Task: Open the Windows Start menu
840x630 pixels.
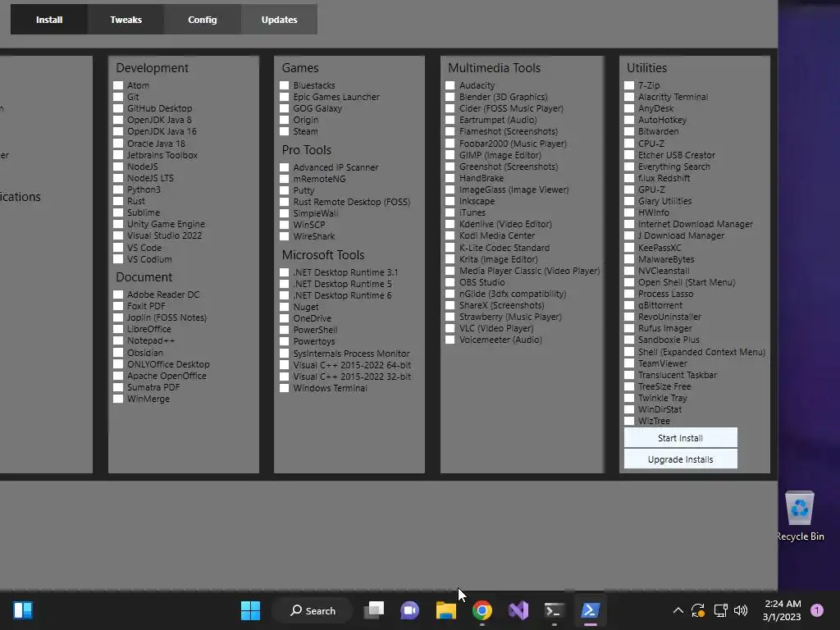Action: [250, 610]
